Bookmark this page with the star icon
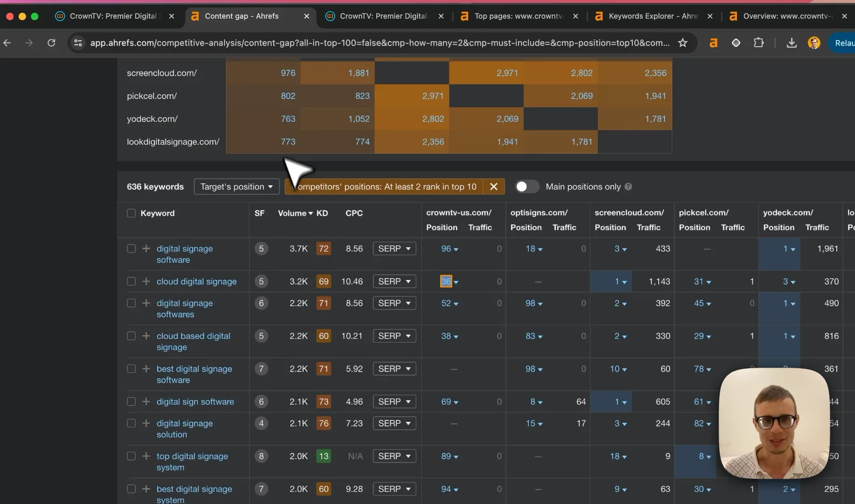This screenshot has height=504, width=855. tap(683, 43)
